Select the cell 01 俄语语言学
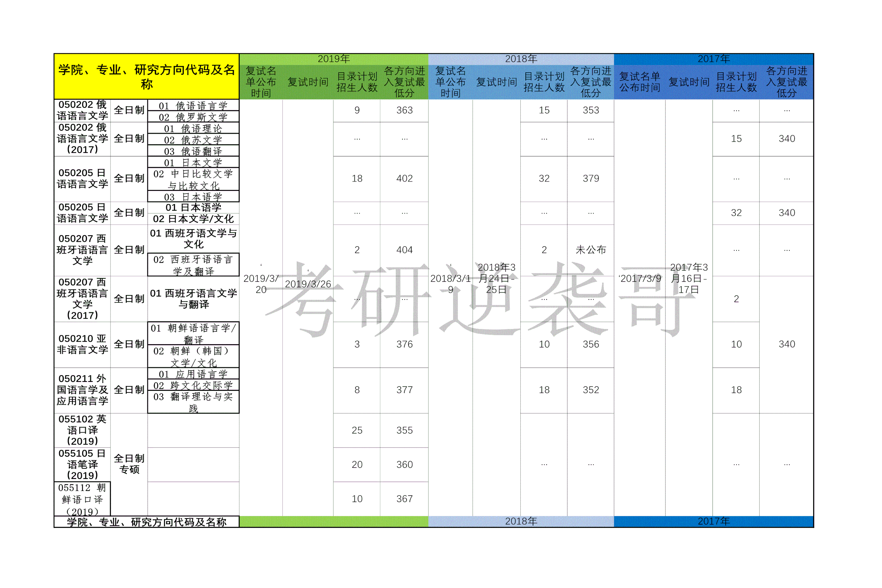Viewport: 882px width, 588px height. tap(193, 105)
